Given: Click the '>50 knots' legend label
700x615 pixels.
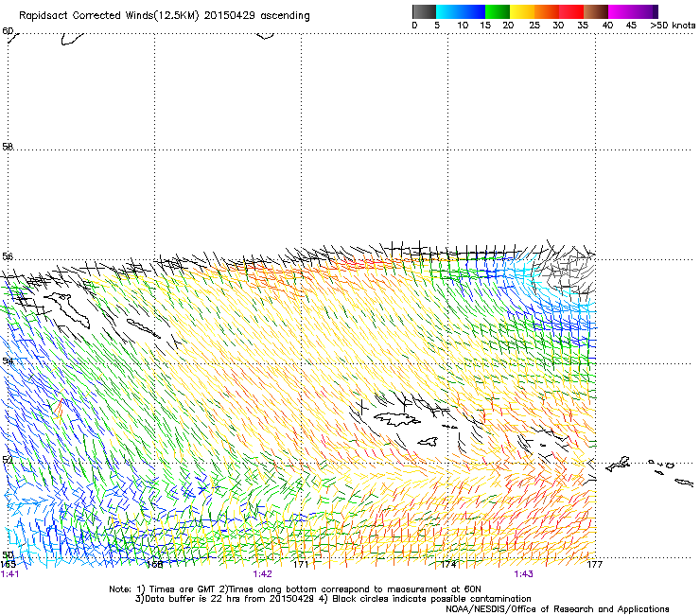Looking at the screenshot, I should (673, 25).
